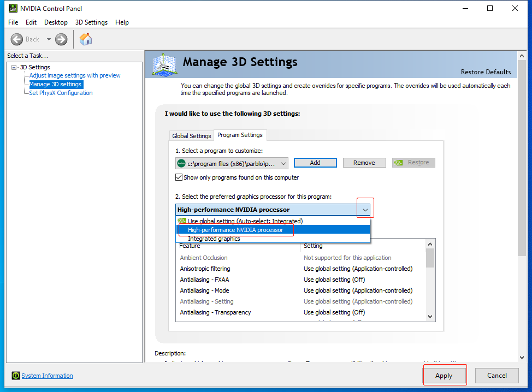Viewport: 532px width, 392px height.
Task: Click the Antialiasing - Setting feature row
Action: coord(300,301)
